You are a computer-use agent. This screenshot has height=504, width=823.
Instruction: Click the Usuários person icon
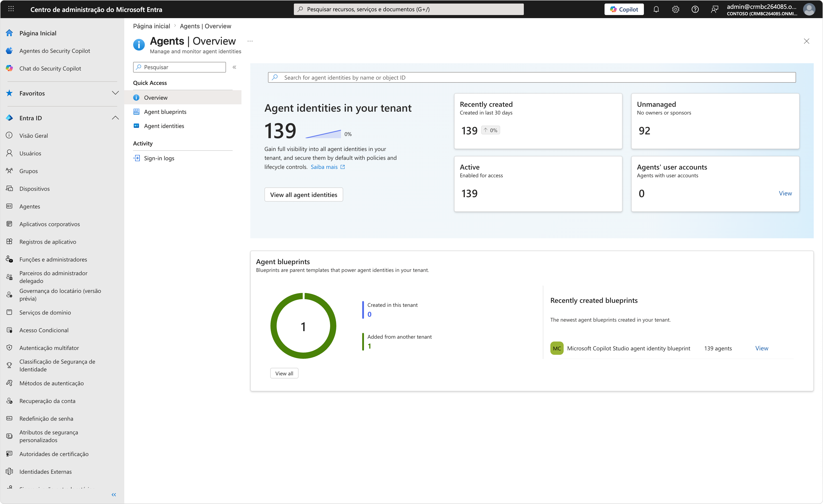click(9, 153)
